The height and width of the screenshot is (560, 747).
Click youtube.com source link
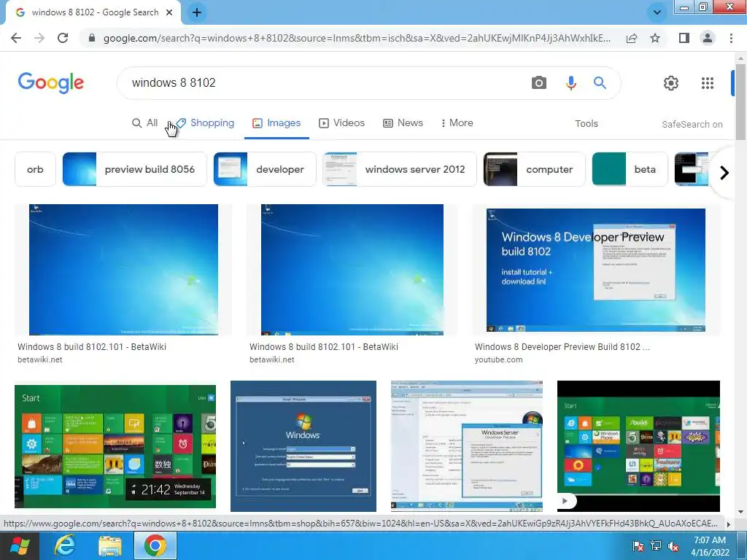[x=498, y=359]
